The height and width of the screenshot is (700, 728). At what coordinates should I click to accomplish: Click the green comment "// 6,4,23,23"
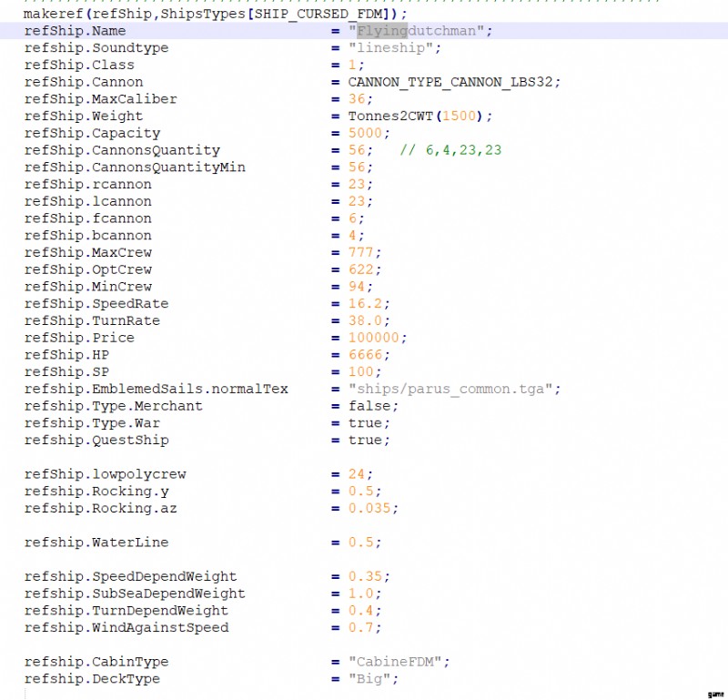(450, 150)
